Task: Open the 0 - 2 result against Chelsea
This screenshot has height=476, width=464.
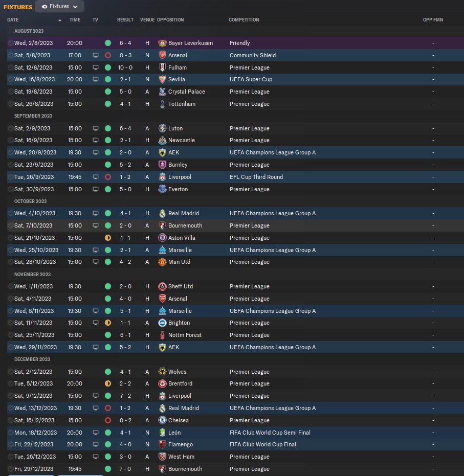Action: point(125,420)
